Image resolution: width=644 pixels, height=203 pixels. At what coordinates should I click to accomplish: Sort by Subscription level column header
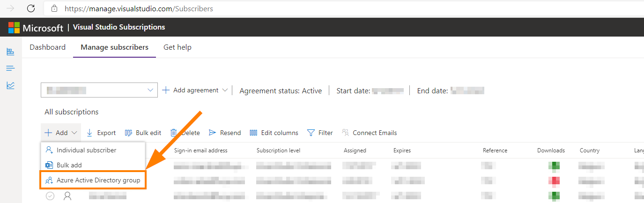pos(278,150)
